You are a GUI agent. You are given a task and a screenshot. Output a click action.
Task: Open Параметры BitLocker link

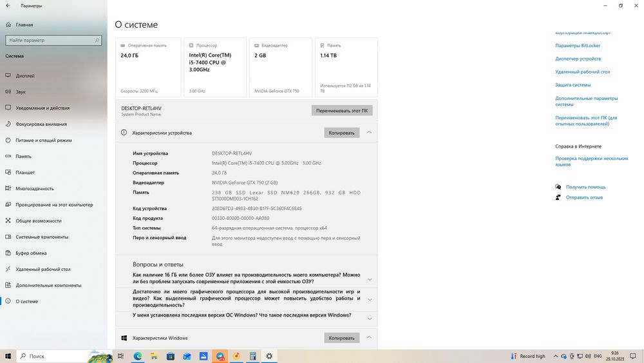point(578,46)
